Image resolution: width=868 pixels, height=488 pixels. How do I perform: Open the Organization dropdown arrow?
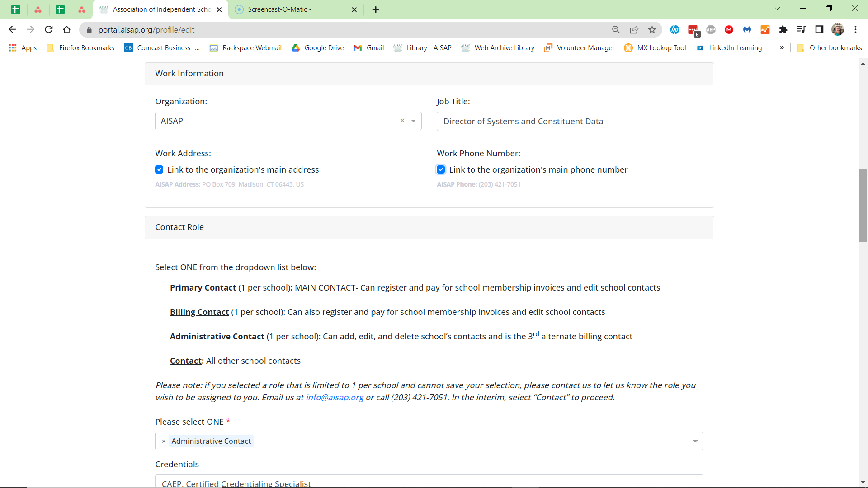413,121
